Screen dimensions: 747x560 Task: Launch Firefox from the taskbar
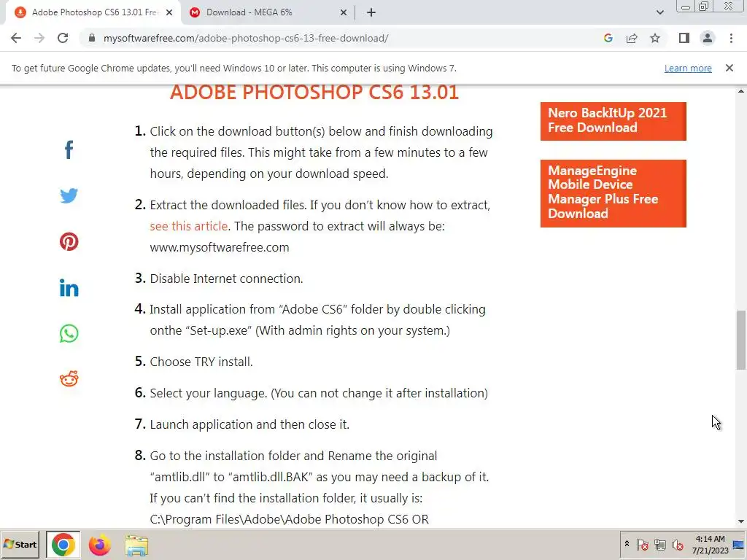click(x=99, y=545)
